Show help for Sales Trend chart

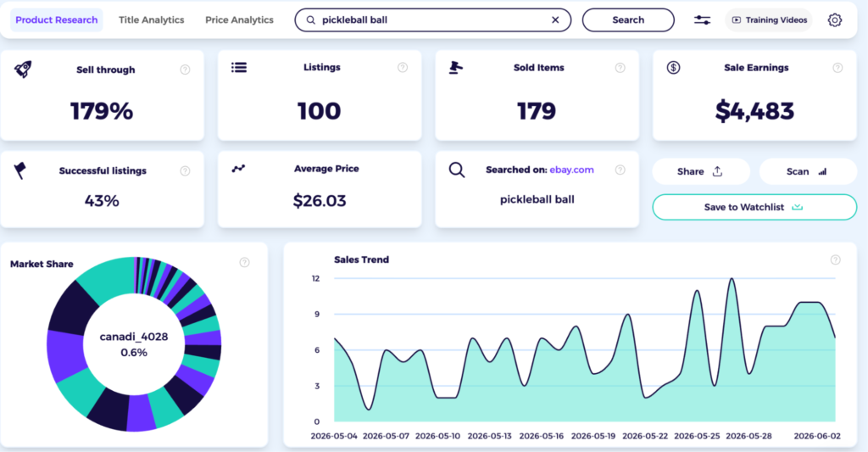tap(835, 259)
